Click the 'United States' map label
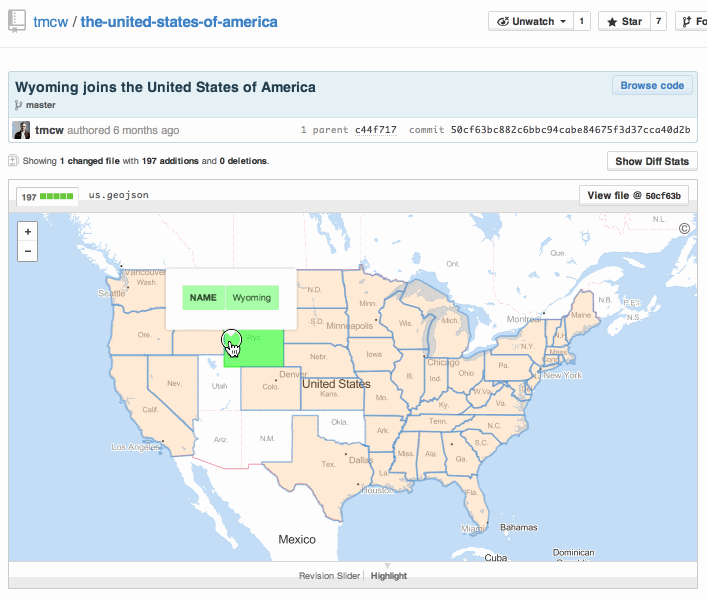Viewport: 707px width, 599px height. click(x=336, y=384)
